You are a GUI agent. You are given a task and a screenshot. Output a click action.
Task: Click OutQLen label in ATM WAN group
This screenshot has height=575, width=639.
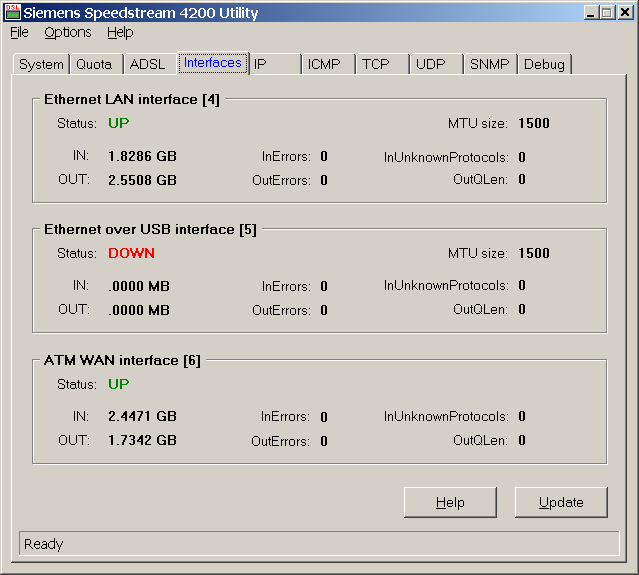[x=480, y=440]
